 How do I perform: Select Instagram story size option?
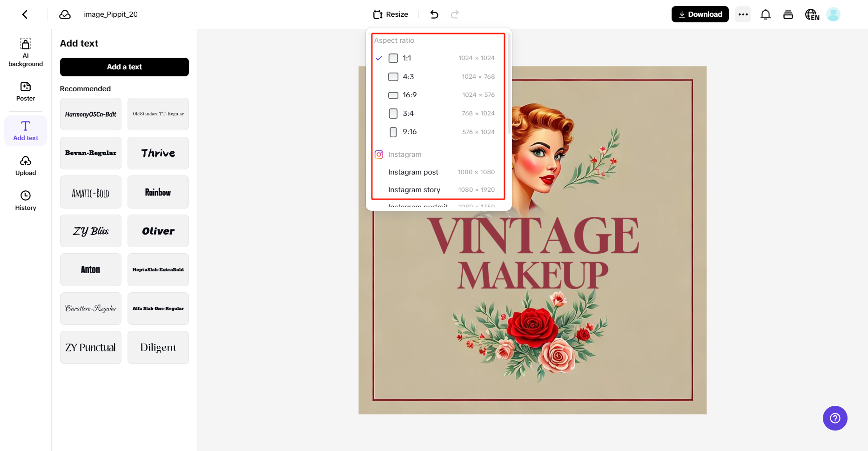click(414, 189)
